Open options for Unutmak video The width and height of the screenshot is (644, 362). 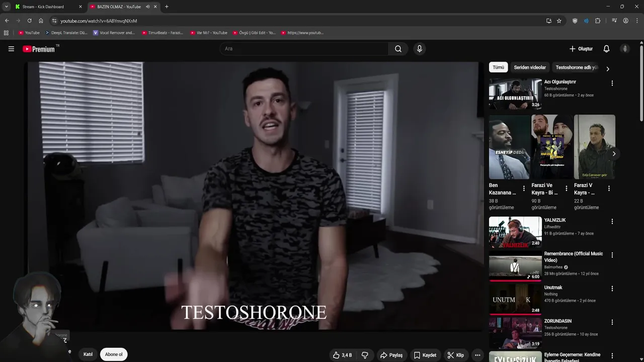pos(612,289)
